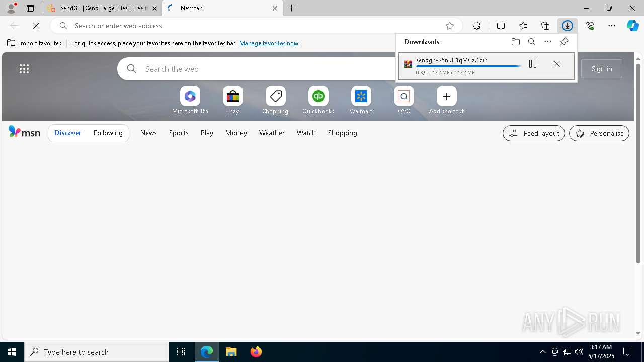The width and height of the screenshot is (644, 362).
Task: Open File Explorer from taskbar
Action: point(231,352)
